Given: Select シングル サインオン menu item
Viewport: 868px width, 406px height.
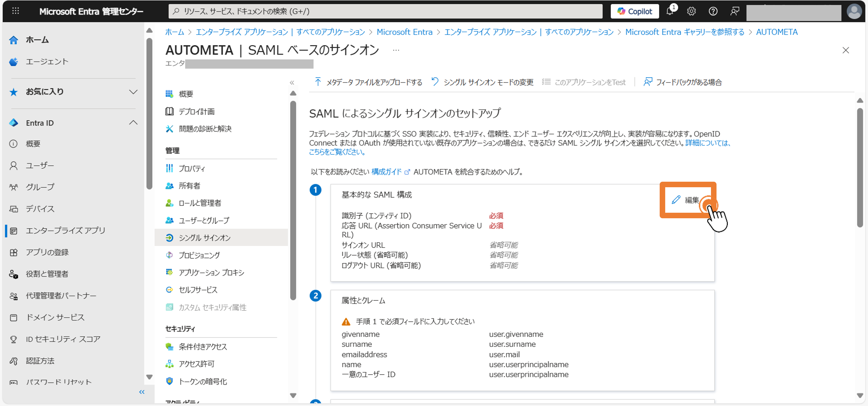Looking at the screenshot, I should click(221, 237).
